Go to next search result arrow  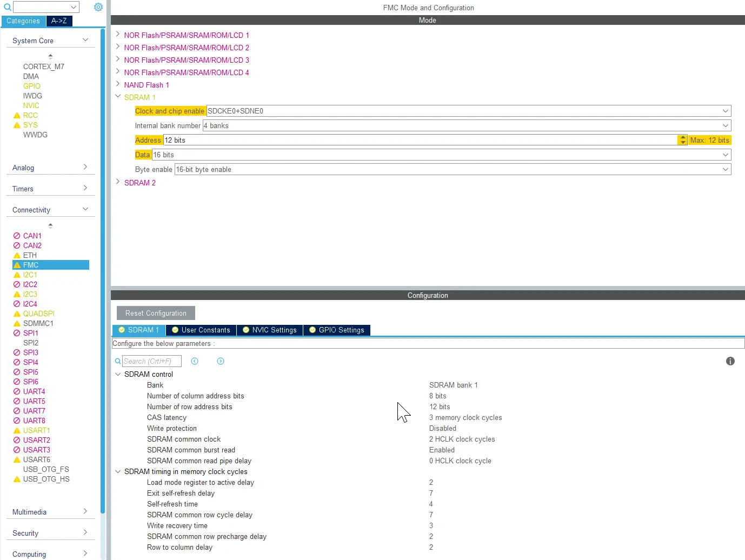tap(221, 361)
